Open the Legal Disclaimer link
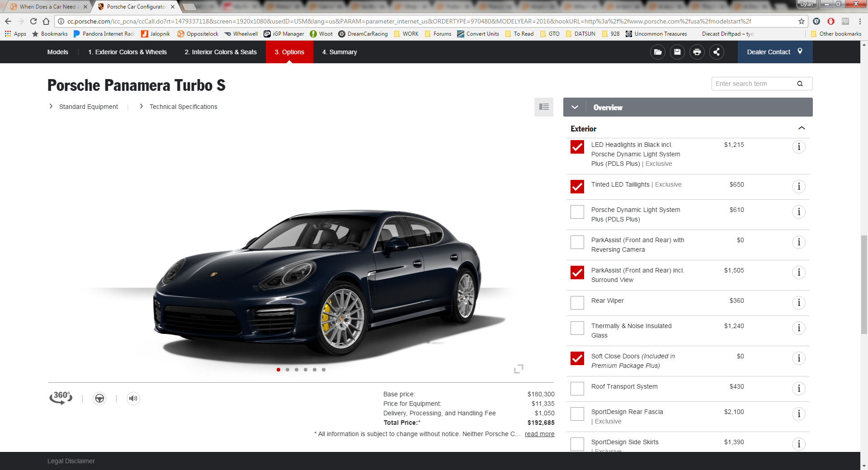 [71, 461]
